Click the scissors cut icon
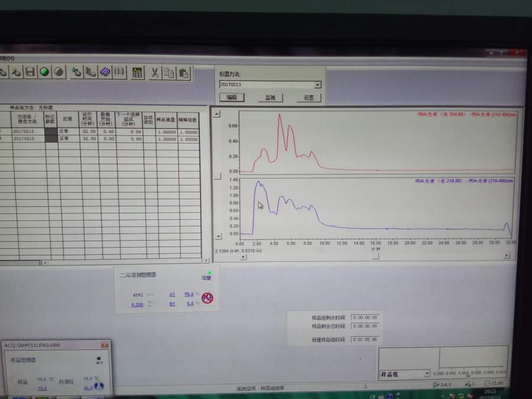The height and width of the screenshot is (399, 532). pyautogui.click(x=155, y=73)
